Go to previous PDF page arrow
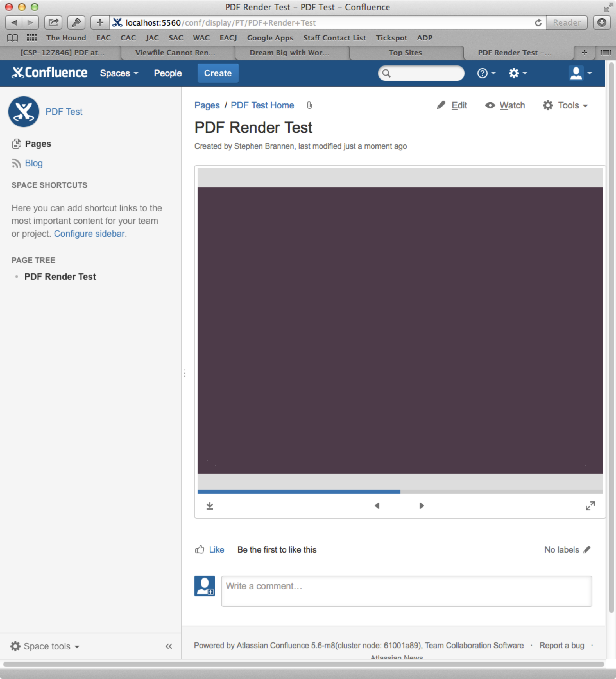 click(377, 505)
